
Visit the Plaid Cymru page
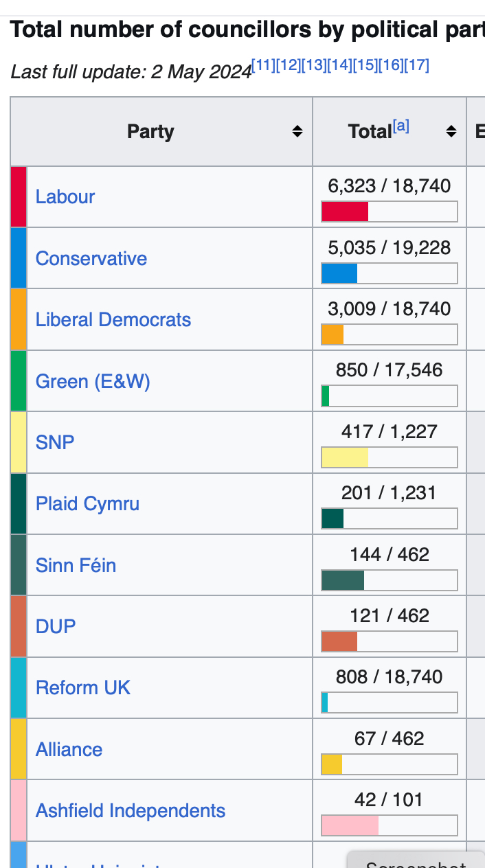[x=87, y=504]
